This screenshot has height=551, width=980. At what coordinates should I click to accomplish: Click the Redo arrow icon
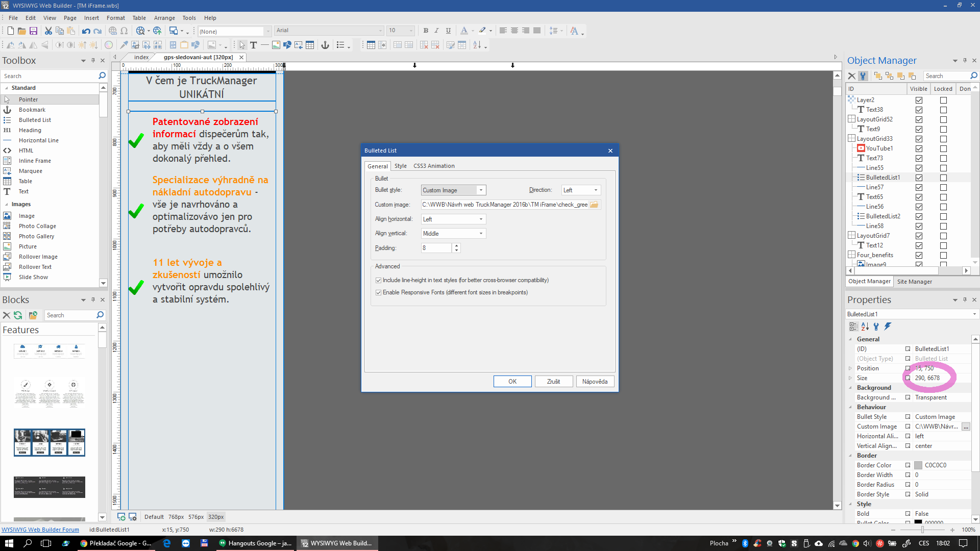click(x=97, y=31)
